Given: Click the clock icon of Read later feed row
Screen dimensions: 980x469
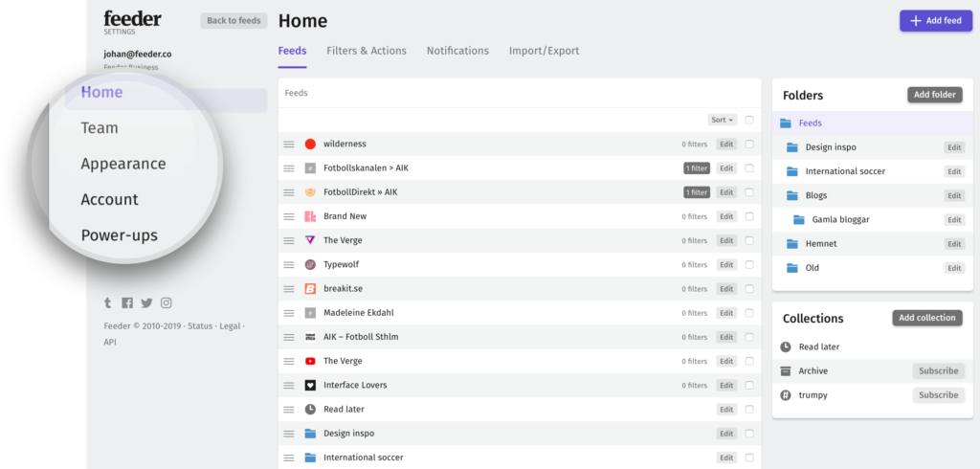Looking at the screenshot, I should 310,409.
